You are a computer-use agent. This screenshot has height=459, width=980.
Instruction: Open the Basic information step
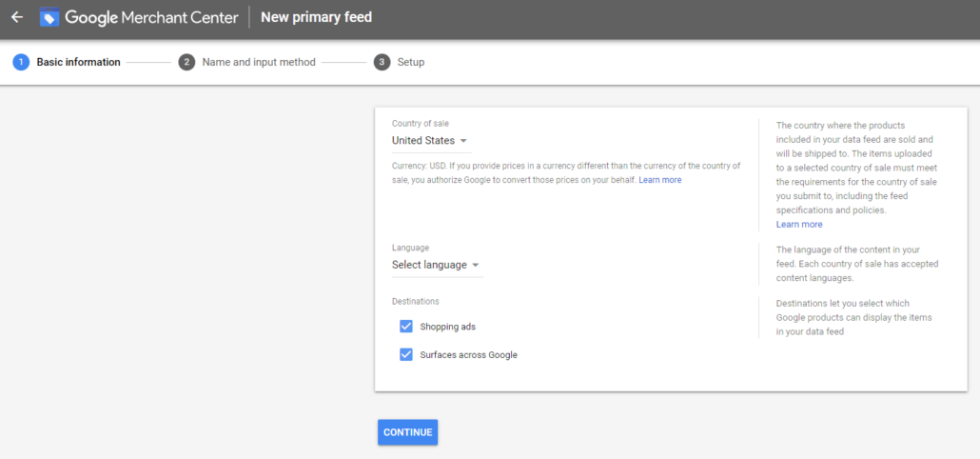coord(78,63)
